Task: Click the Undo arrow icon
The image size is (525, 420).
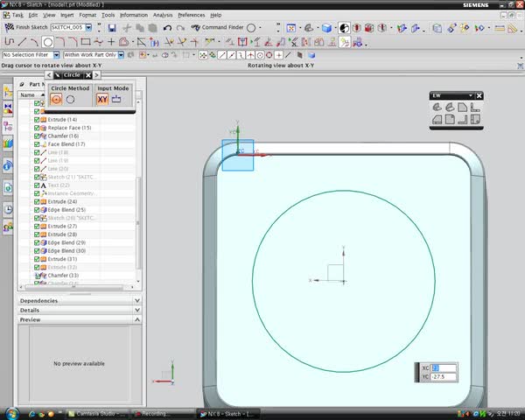Action: (x=166, y=28)
